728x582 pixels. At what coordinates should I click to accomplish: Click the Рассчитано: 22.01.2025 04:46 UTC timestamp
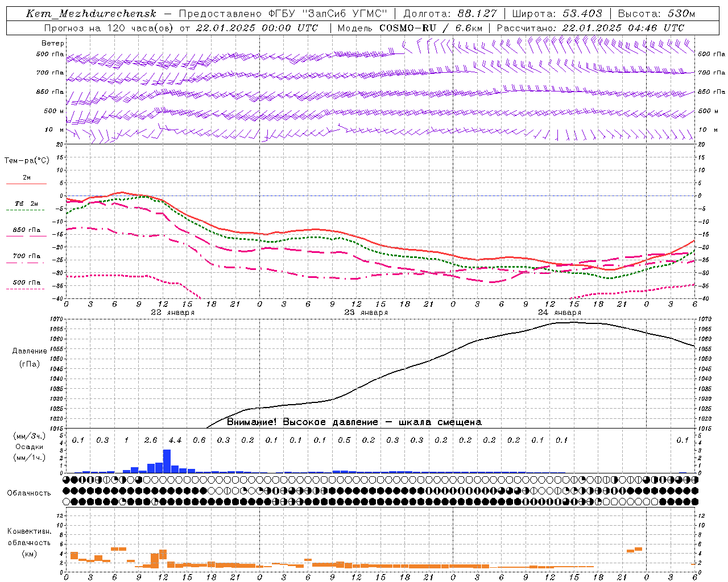590,28
